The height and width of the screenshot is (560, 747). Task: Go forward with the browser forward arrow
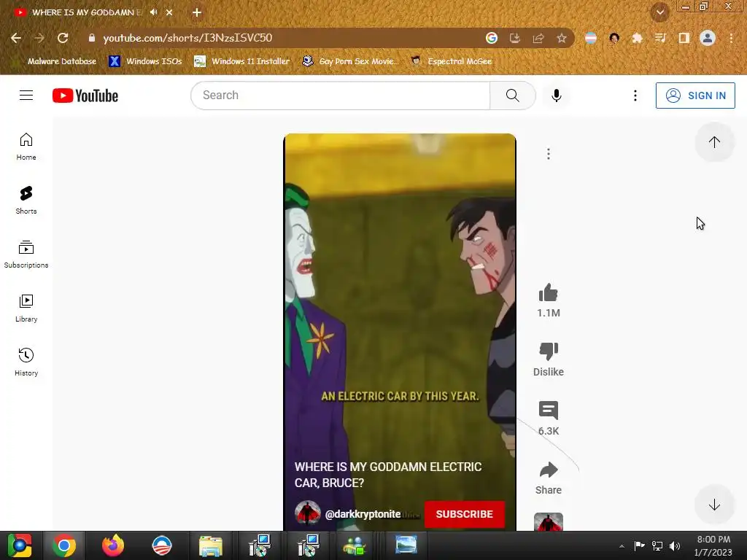pyautogui.click(x=39, y=38)
